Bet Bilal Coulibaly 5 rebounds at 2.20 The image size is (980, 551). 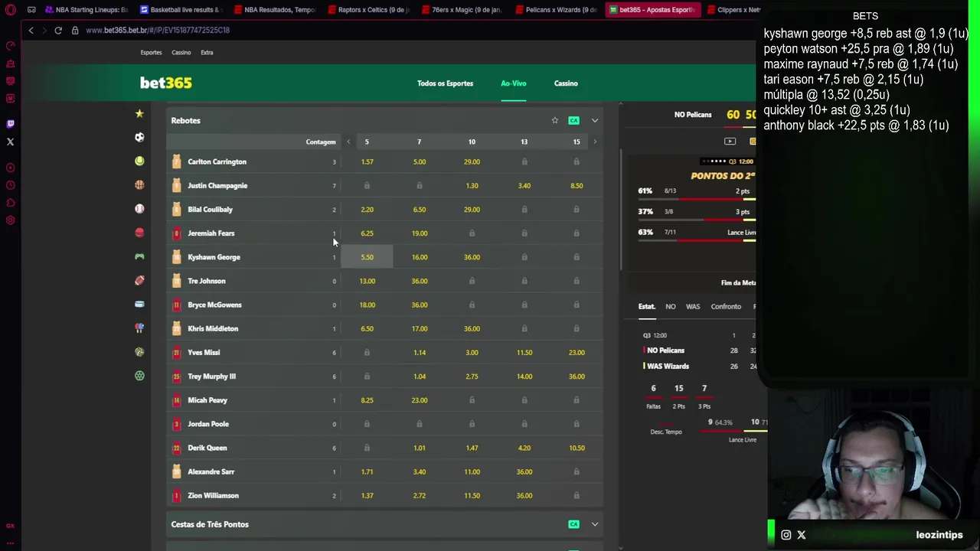367,209
